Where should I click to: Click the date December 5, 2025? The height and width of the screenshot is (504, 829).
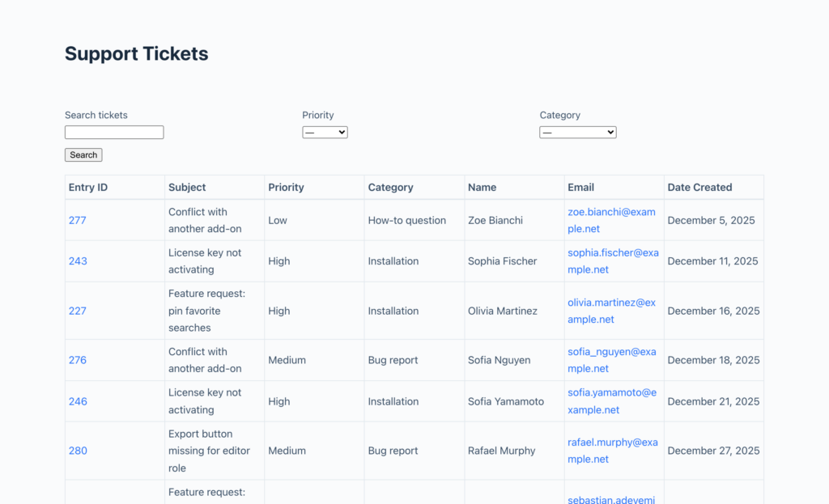coord(711,220)
